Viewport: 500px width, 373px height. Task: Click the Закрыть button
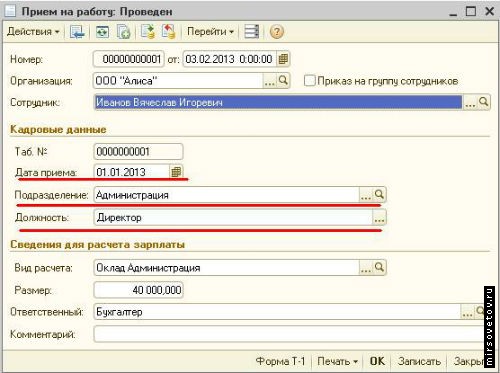coord(469,361)
